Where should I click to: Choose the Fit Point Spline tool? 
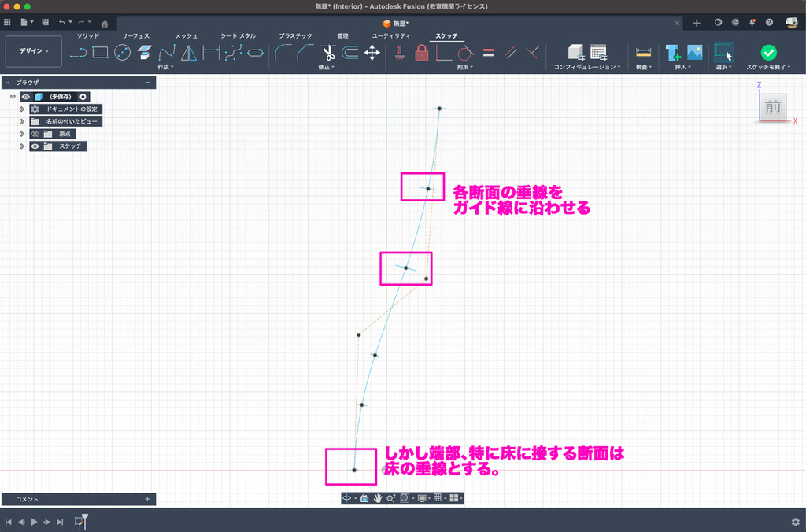[167, 53]
